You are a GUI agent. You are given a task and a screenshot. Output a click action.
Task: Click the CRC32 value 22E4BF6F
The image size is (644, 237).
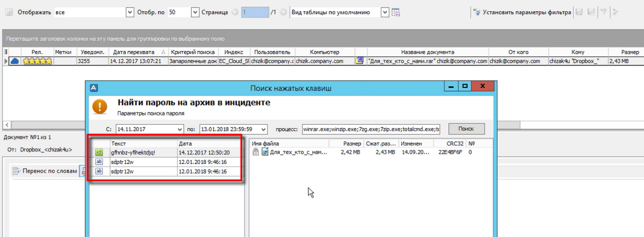tap(449, 152)
